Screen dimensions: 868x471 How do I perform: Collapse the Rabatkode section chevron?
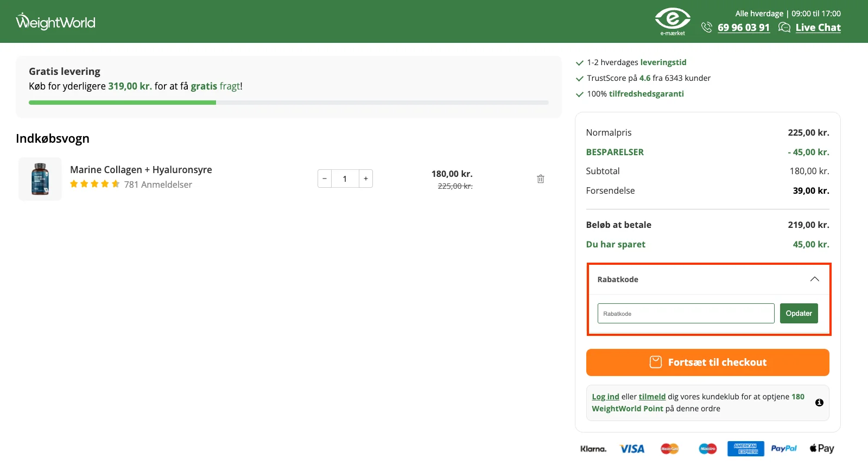[x=814, y=279]
